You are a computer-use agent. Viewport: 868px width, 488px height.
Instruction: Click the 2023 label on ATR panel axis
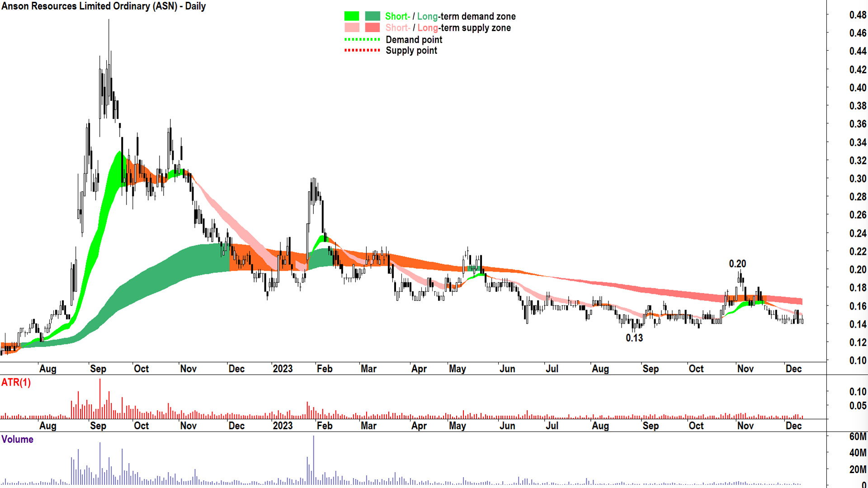(x=283, y=426)
